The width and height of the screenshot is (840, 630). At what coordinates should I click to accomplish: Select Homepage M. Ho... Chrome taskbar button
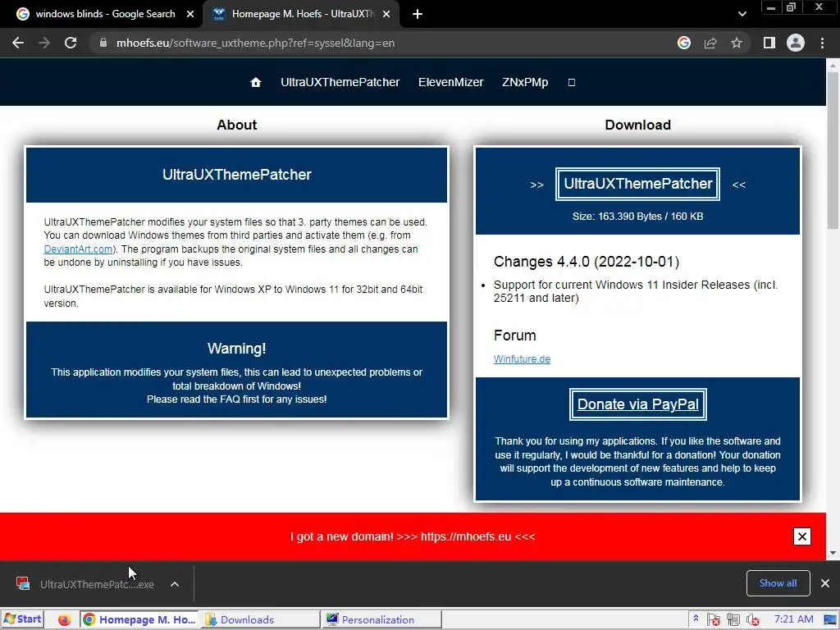pyautogui.click(x=139, y=619)
